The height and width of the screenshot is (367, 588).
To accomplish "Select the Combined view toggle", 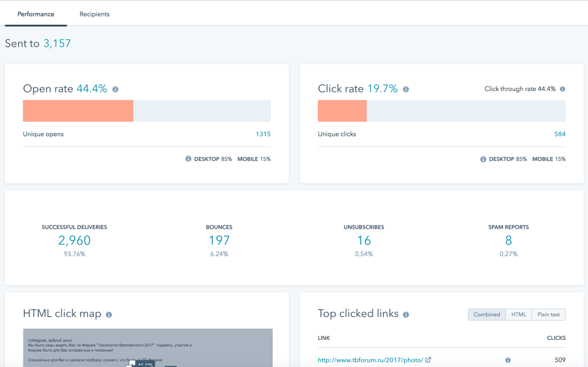I will (x=487, y=315).
